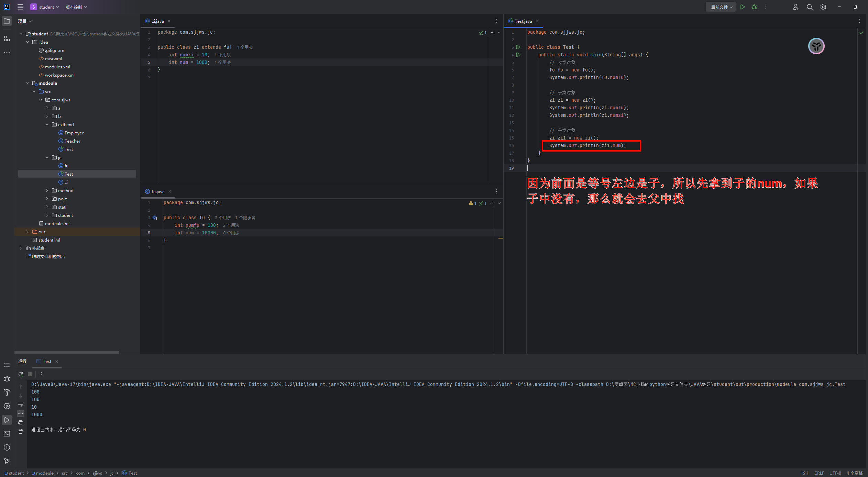Click the Run button in top toolbar
Screen dimensions: 868x477
[x=743, y=7]
